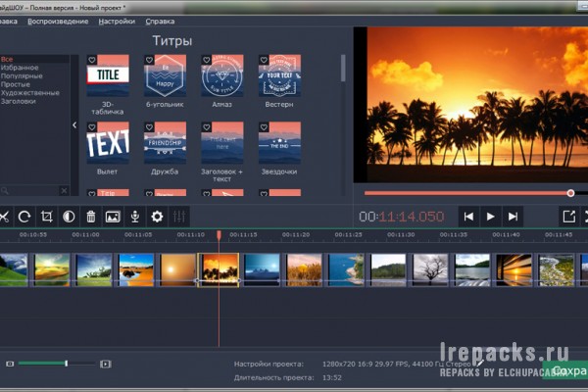Image resolution: width=588 pixels, height=392 pixels.
Task: Click the search magnifier icon
Action: pyautogui.click(x=5, y=190)
